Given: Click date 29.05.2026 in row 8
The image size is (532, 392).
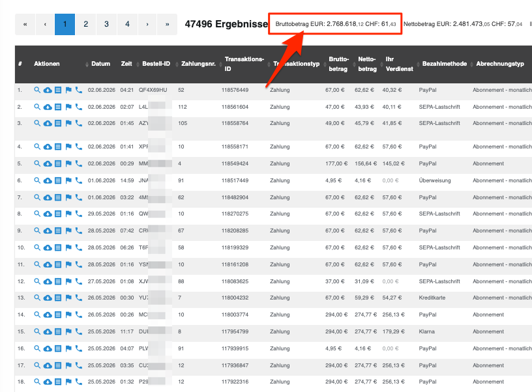Looking at the screenshot, I should pyautogui.click(x=102, y=214).
